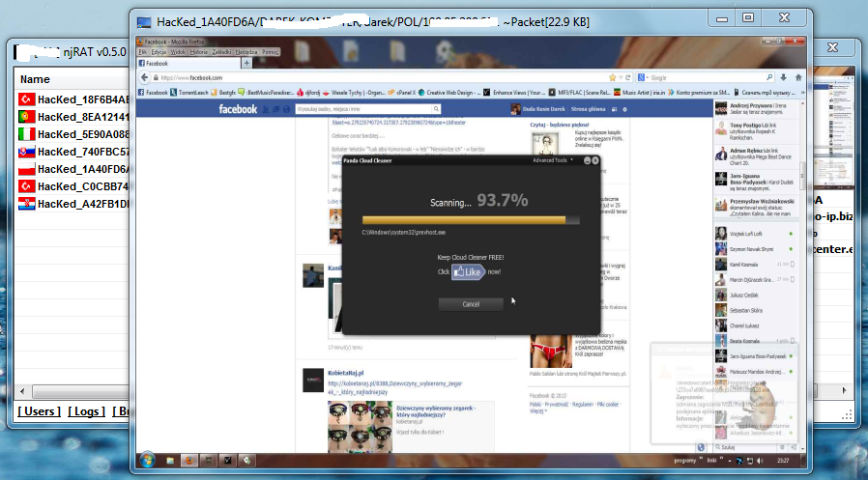
Task: Open the Advanced Tools dropdown
Action: (x=553, y=160)
